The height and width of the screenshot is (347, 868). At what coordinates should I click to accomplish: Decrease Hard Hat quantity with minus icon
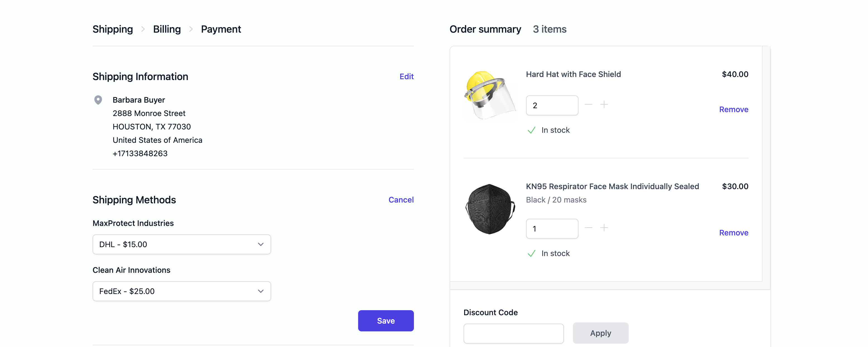pyautogui.click(x=588, y=105)
